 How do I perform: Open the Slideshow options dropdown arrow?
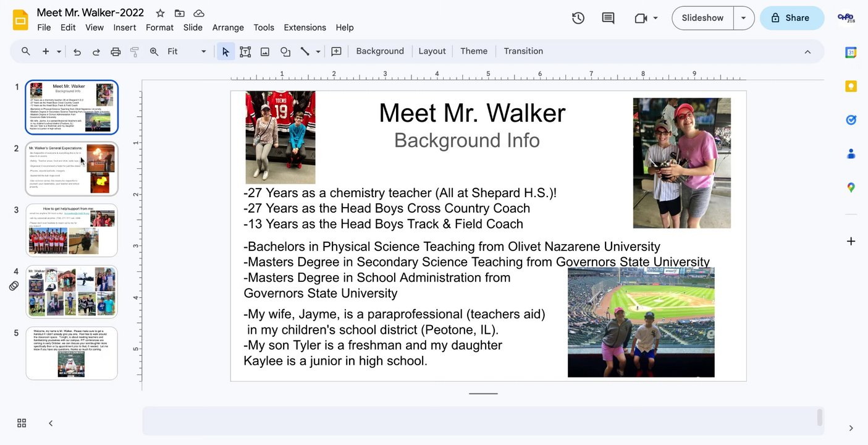743,18
